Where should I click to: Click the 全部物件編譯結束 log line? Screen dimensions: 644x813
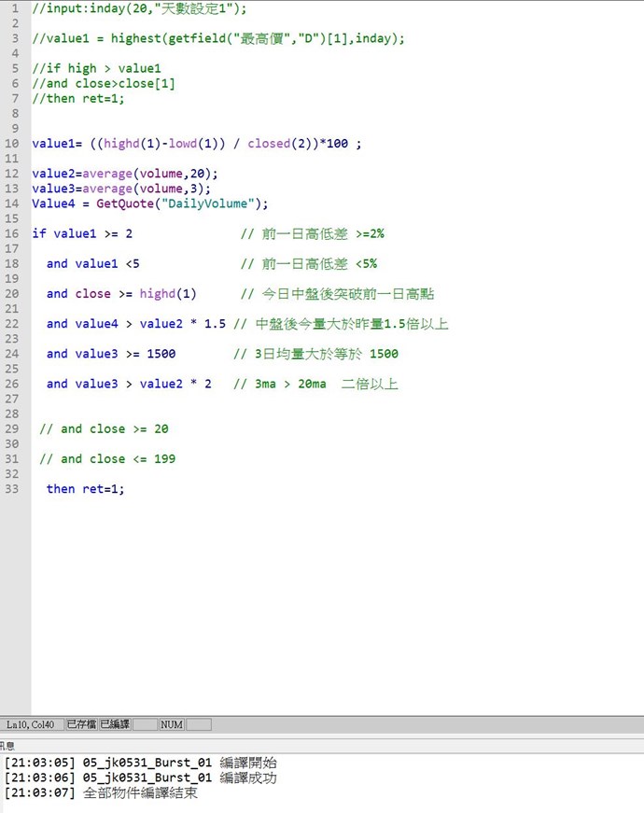point(101,792)
